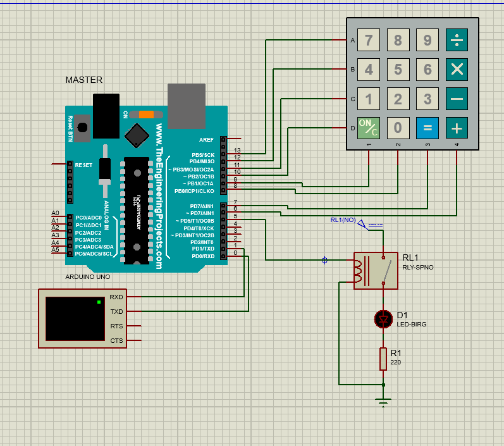Screen dimensions: 504x446
Task: Select the D1 LED-BIRG diode
Action: point(383,319)
